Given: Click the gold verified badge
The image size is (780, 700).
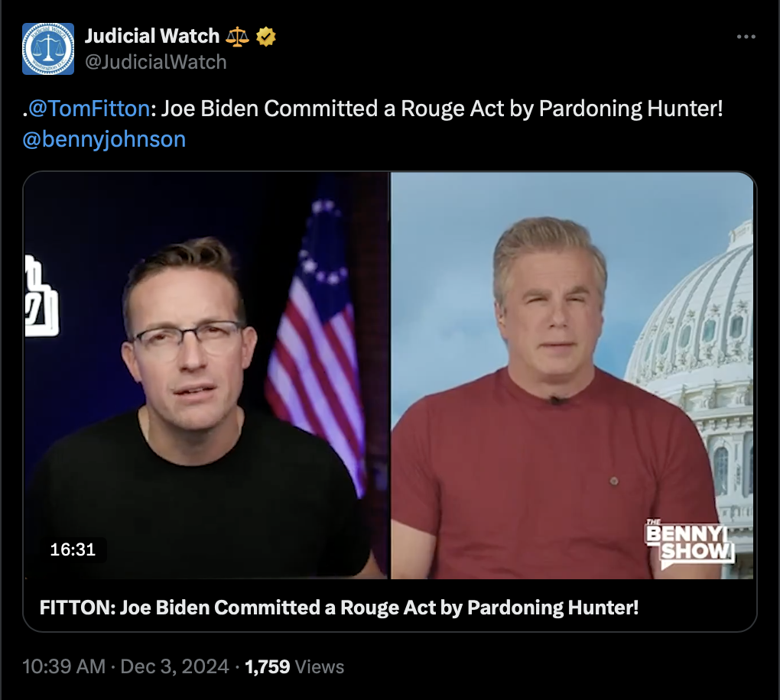Looking at the screenshot, I should click(x=266, y=37).
